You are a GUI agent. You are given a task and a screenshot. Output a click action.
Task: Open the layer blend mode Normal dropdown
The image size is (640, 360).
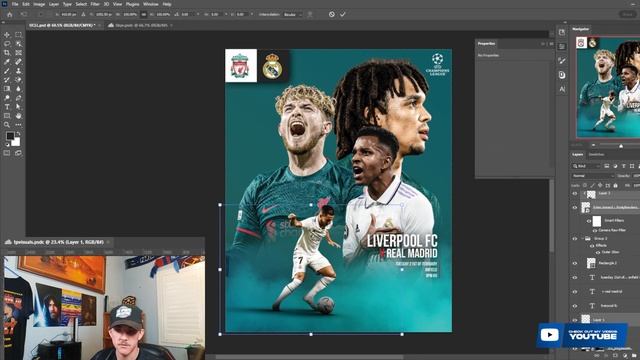pos(593,176)
